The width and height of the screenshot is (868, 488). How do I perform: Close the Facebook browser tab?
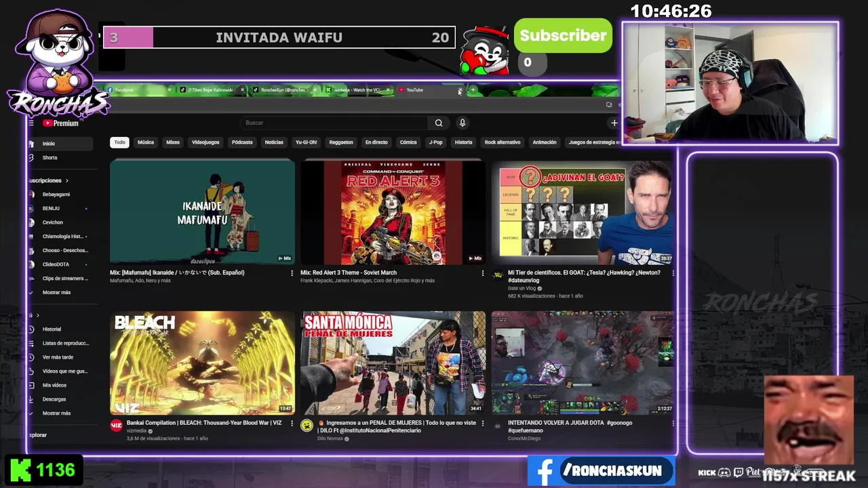pyautogui.click(x=169, y=89)
